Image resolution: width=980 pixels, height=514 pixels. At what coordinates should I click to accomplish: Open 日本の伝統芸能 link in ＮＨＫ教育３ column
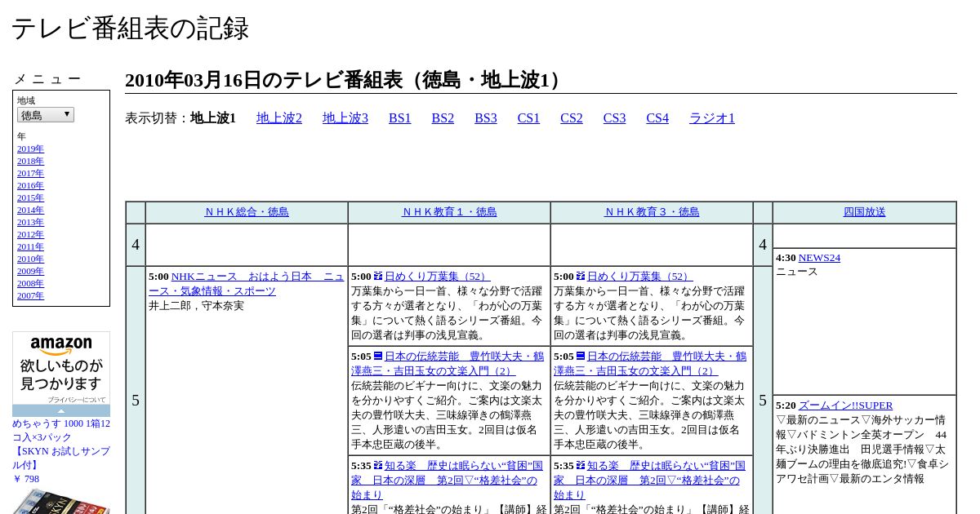[x=650, y=364]
